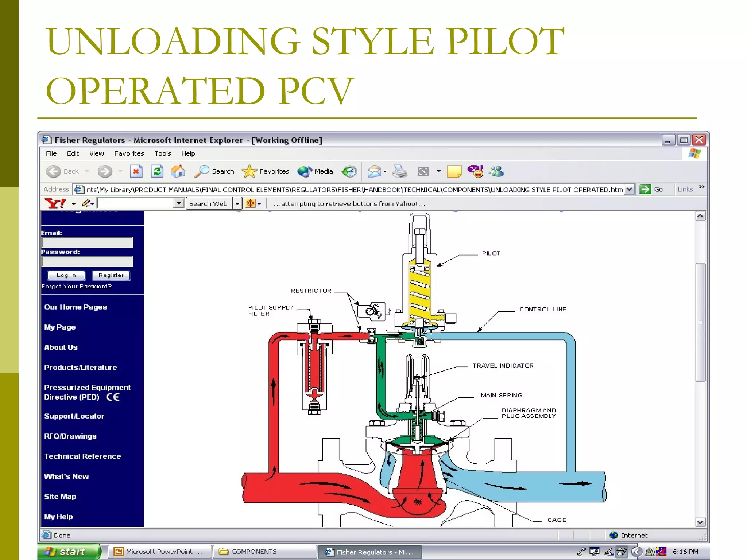Click the scrollbar down arrow
The image size is (747, 560).
(700, 522)
